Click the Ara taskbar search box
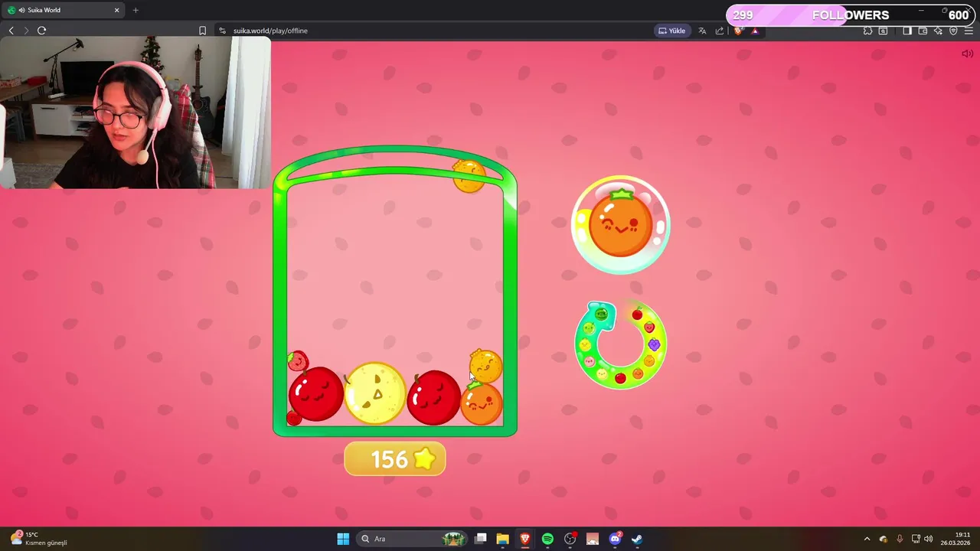The image size is (980, 551). click(412, 539)
